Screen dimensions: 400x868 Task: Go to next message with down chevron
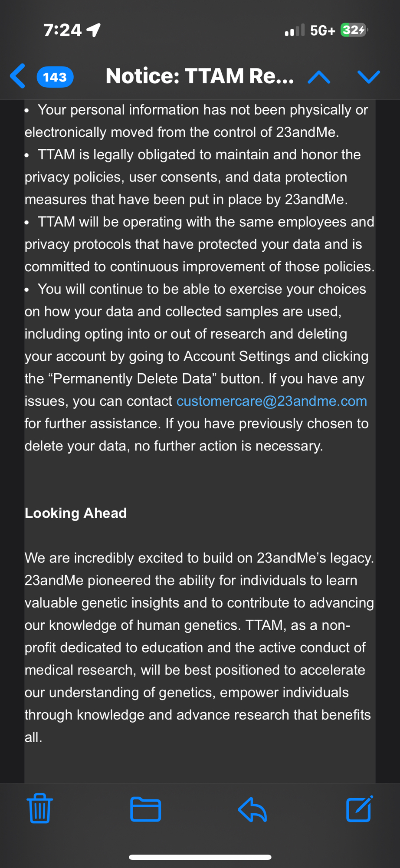coord(369,77)
